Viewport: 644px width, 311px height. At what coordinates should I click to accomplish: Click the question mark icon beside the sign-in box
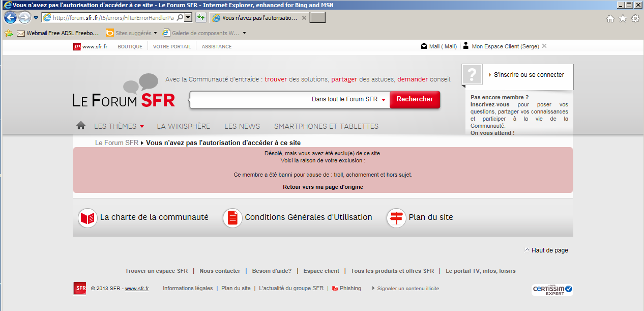click(472, 74)
